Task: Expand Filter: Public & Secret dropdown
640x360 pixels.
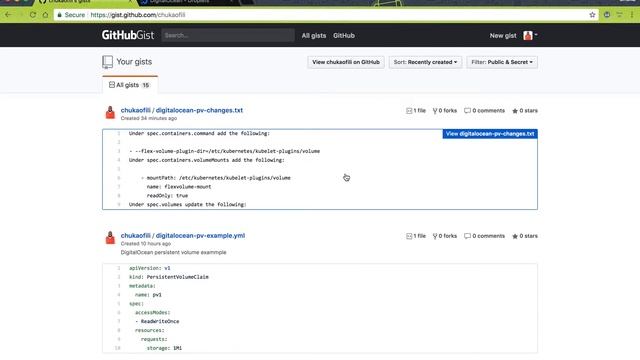Action: point(502,62)
